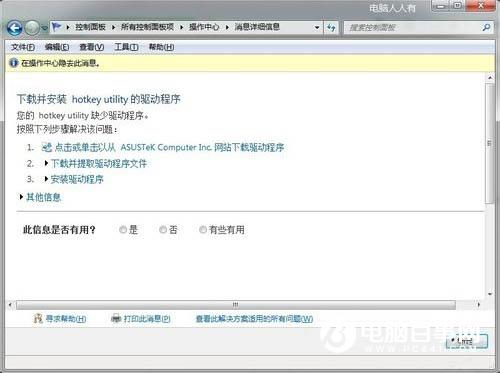Click the blue info icon in yellow bar
The height and width of the screenshot is (373, 500).
pyautogui.click(x=14, y=63)
